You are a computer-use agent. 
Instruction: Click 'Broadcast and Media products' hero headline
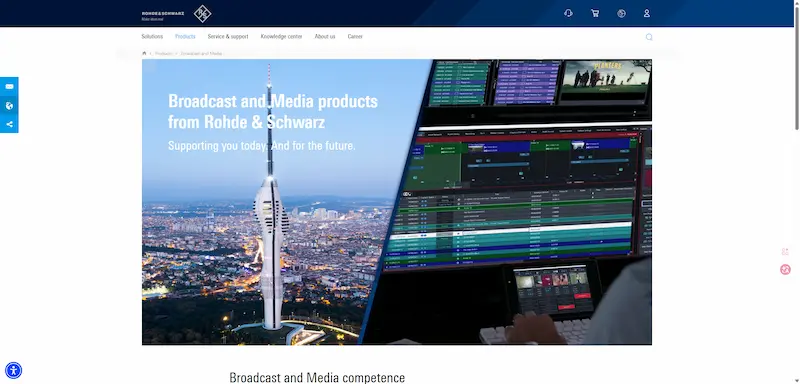(x=273, y=101)
